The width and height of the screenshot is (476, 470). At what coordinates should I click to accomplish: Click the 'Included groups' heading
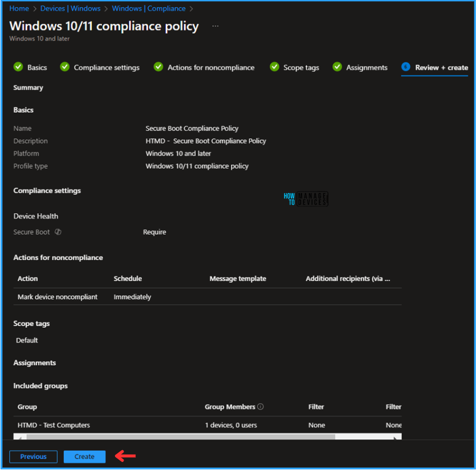(x=40, y=386)
